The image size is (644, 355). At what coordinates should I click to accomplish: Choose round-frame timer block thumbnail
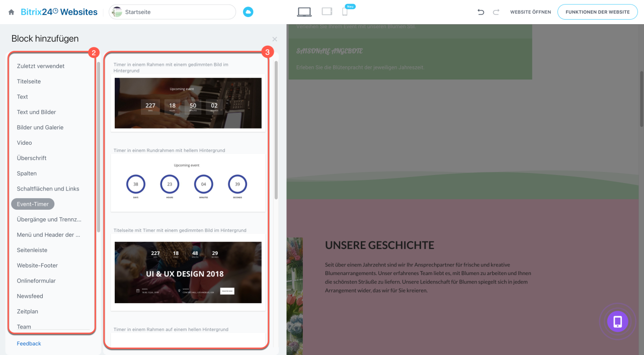click(188, 183)
